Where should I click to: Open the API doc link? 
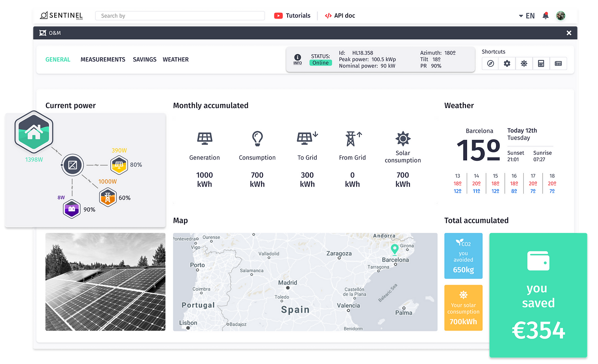coord(345,16)
